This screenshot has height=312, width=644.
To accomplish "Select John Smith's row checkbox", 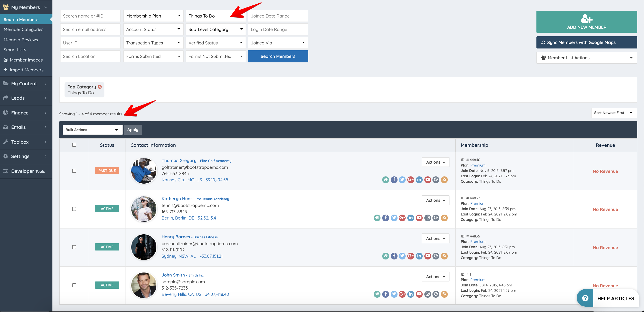I will click(x=74, y=285).
